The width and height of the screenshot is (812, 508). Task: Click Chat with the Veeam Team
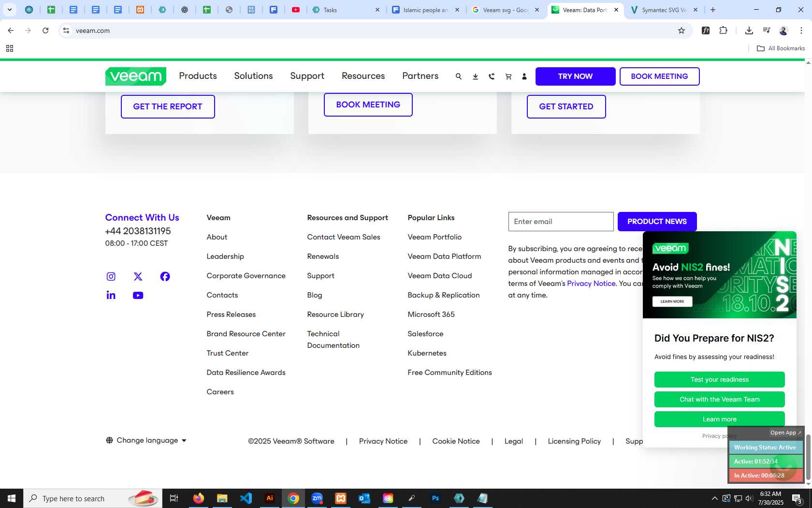720,400
